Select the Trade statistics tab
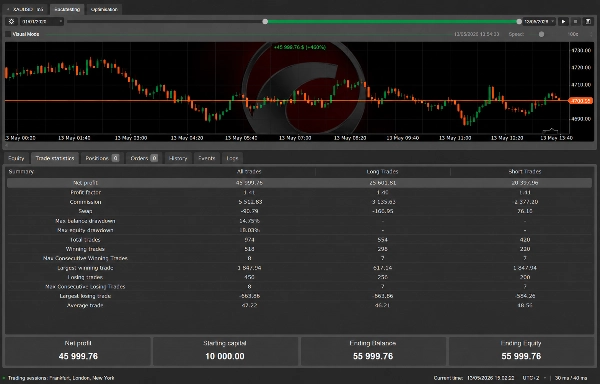Image resolution: width=600 pixels, height=384 pixels. click(x=55, y=158)
